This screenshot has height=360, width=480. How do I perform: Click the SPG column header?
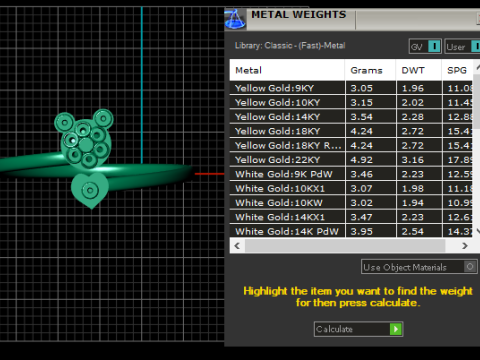(x=457, y=70)
